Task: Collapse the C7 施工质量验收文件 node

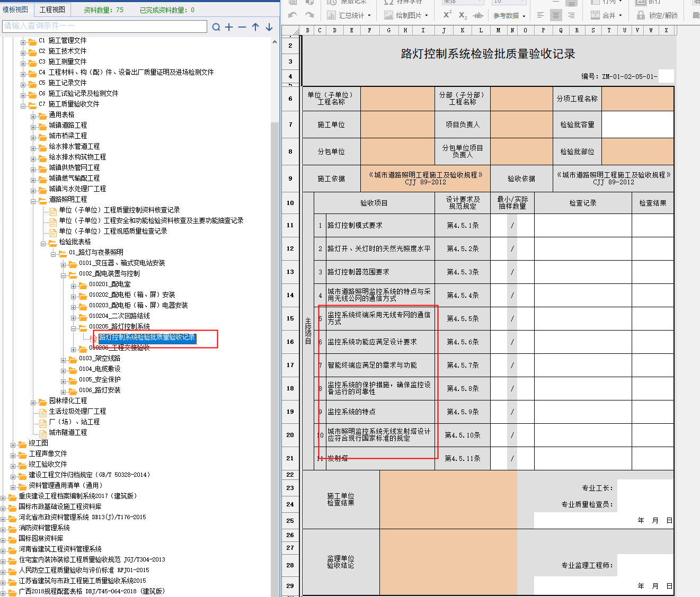Action: [23, 105]
